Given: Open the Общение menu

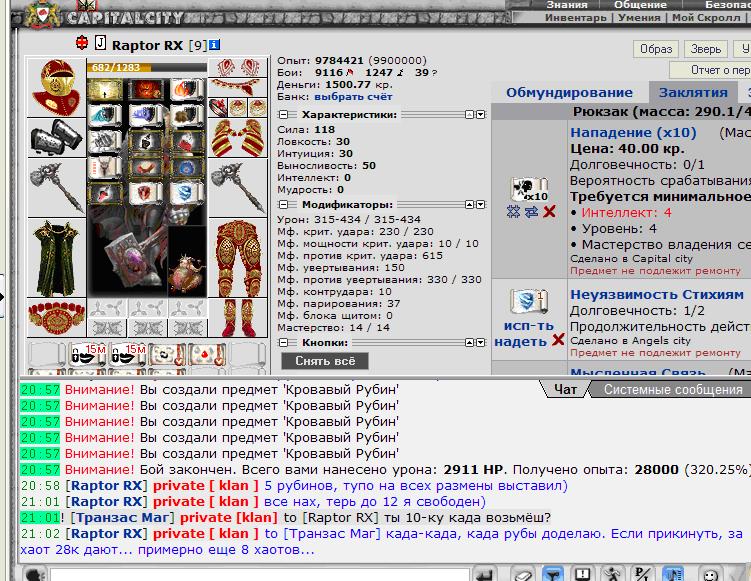Looking at the screenshot, I should (640, 5).
